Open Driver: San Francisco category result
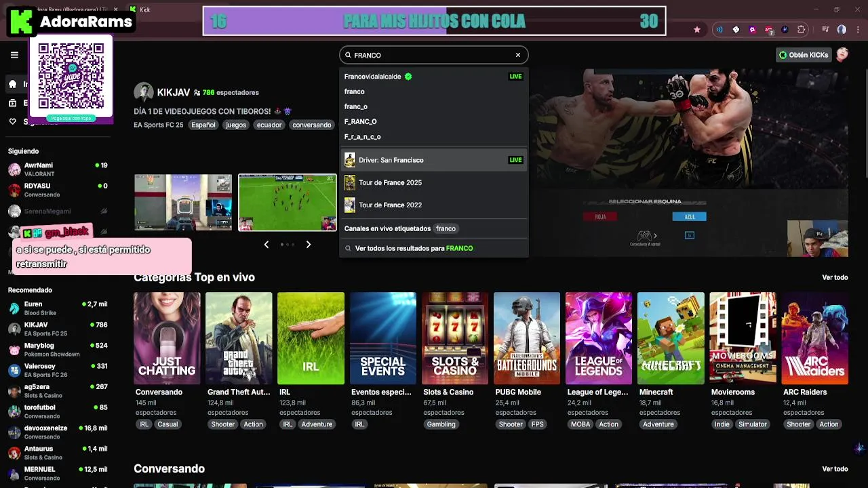Viewport: 868px width, 488px height. pos(433,160)
